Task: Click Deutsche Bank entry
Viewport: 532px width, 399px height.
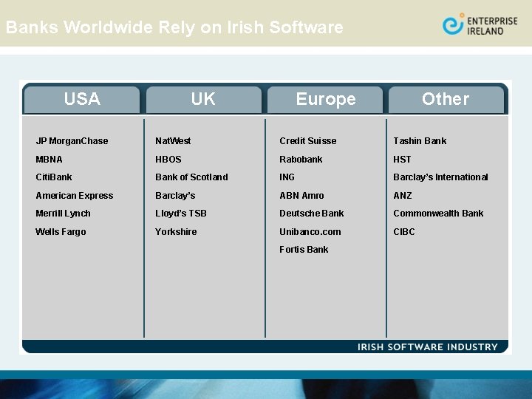Action: 312,214
